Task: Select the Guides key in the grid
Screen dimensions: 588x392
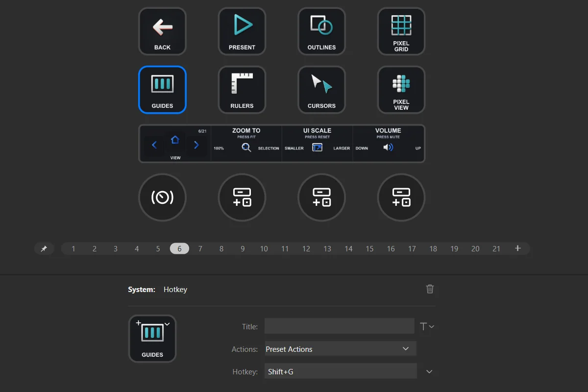Action: pos(162,90)
